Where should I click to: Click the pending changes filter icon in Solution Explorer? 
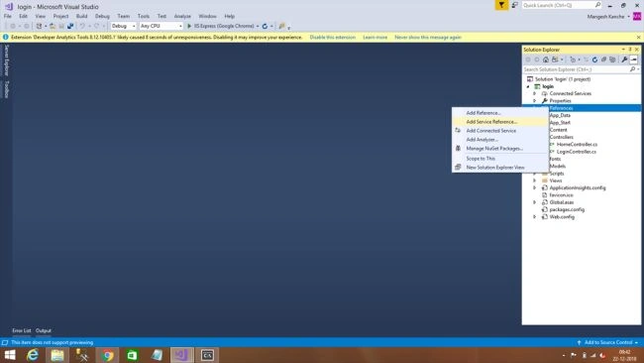click(x=573, y=60)
